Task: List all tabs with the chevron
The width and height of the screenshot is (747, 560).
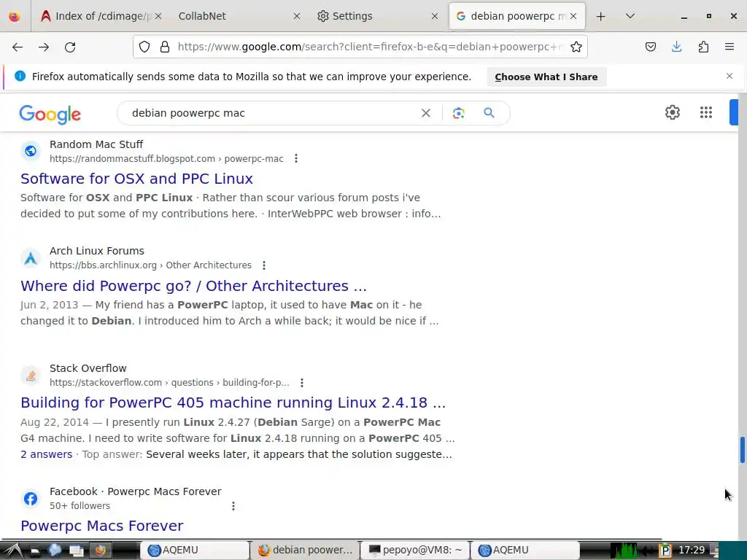Action: pyautogui.click(x=630, y=16)
